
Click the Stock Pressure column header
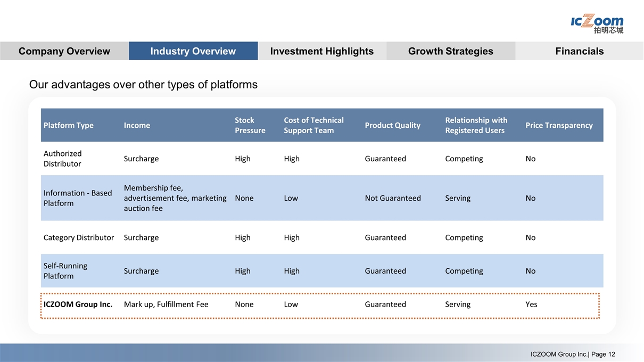point(250,125)
